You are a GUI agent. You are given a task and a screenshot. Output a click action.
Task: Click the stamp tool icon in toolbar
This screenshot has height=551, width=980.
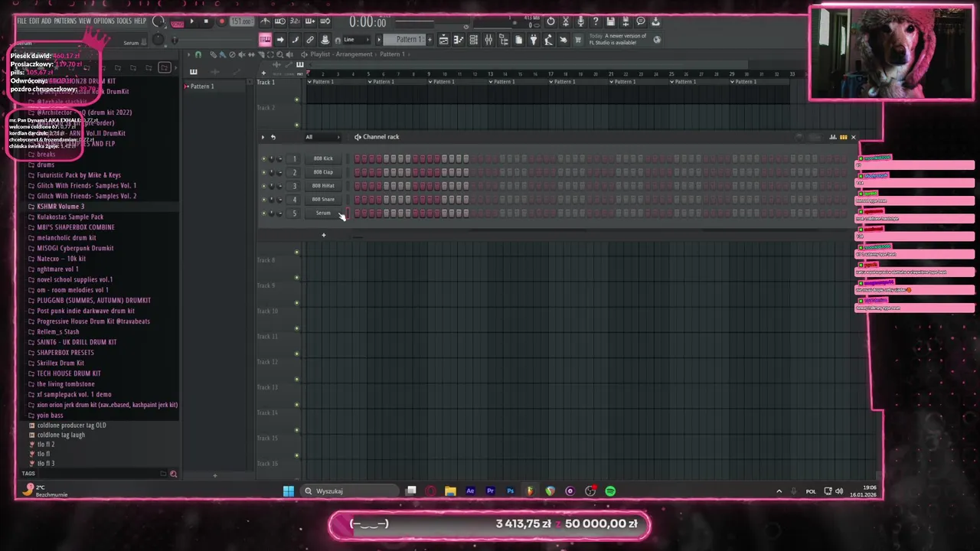[x=325, y=39]
